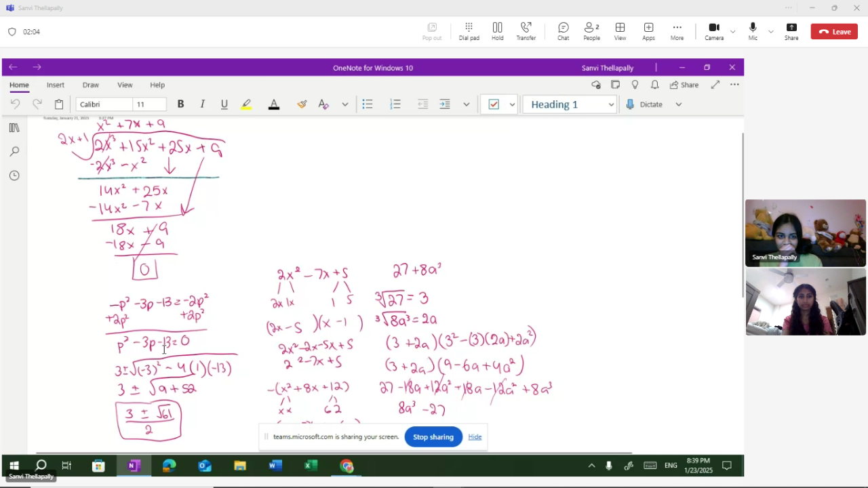Open OneNote search in the sidebar

tap(14, 152)
